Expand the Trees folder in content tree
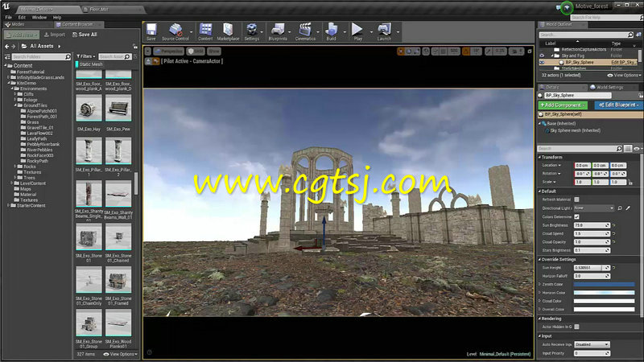The height and width of the screenshot is (362, 644). pos(15,178)
